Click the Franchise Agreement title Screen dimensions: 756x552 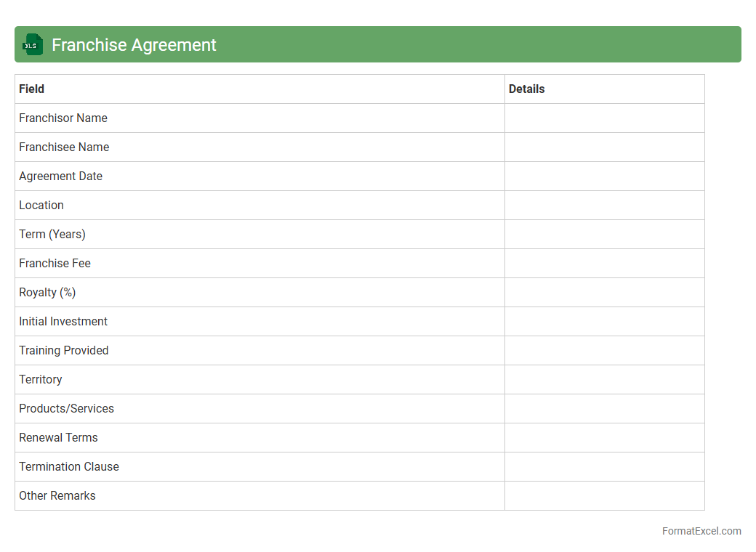coord(134,45)
